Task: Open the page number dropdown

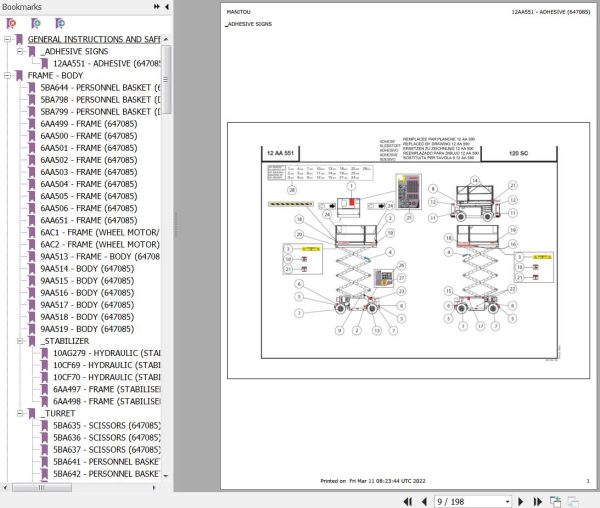Action: click(507, 501)
